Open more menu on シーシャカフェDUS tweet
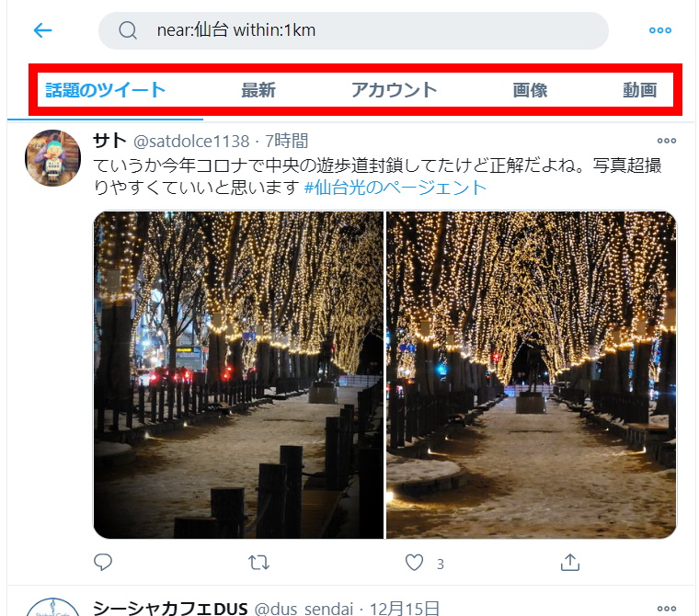 [x=667, y=609]
